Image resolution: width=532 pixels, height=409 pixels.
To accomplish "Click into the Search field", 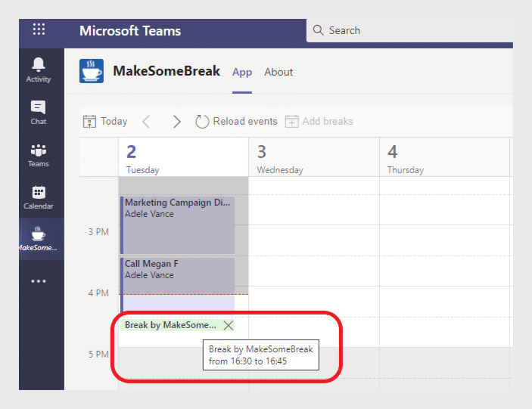I will pyautogui.click(x=410, y=30).
